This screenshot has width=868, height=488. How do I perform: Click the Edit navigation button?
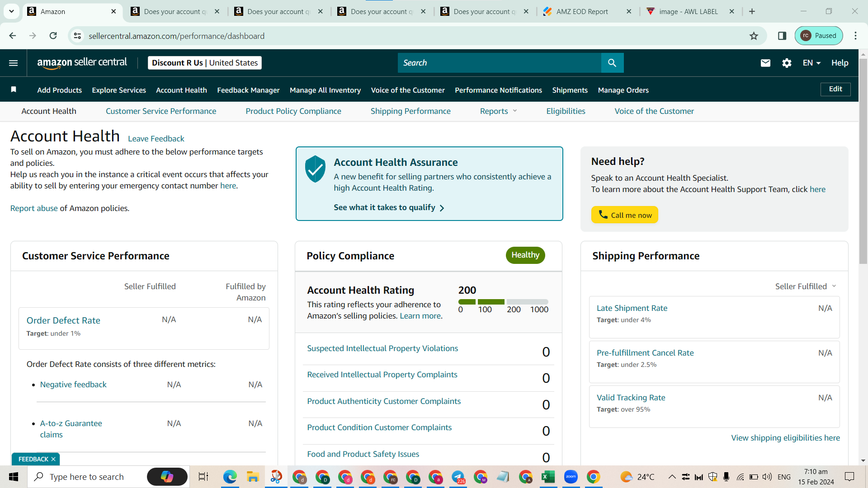[835, 89]
